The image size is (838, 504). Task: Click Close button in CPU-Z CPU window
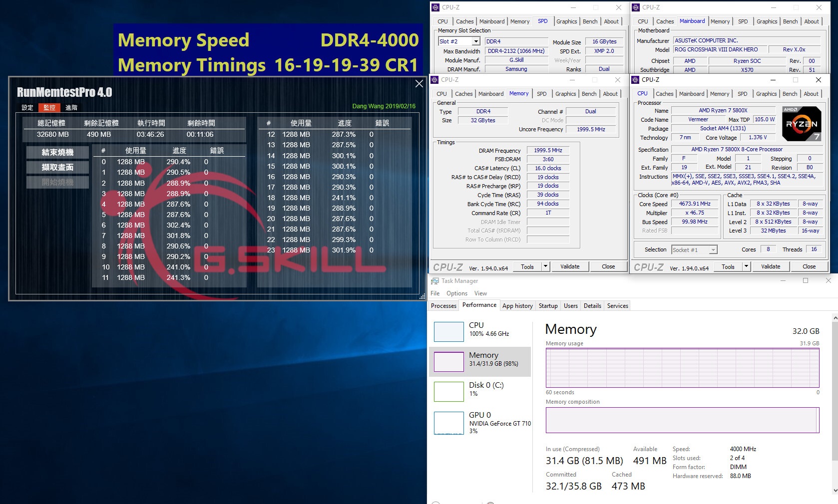tap(809, 266)
